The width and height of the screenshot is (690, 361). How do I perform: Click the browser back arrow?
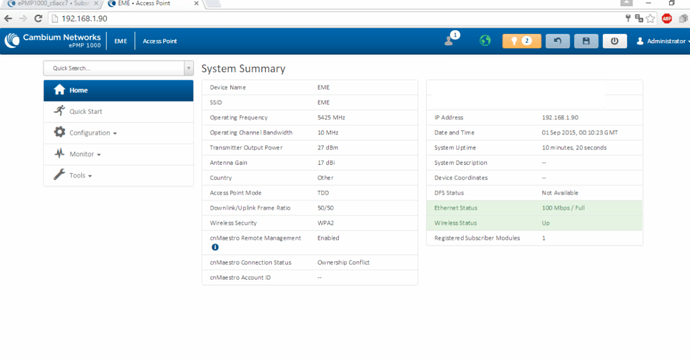8,18
